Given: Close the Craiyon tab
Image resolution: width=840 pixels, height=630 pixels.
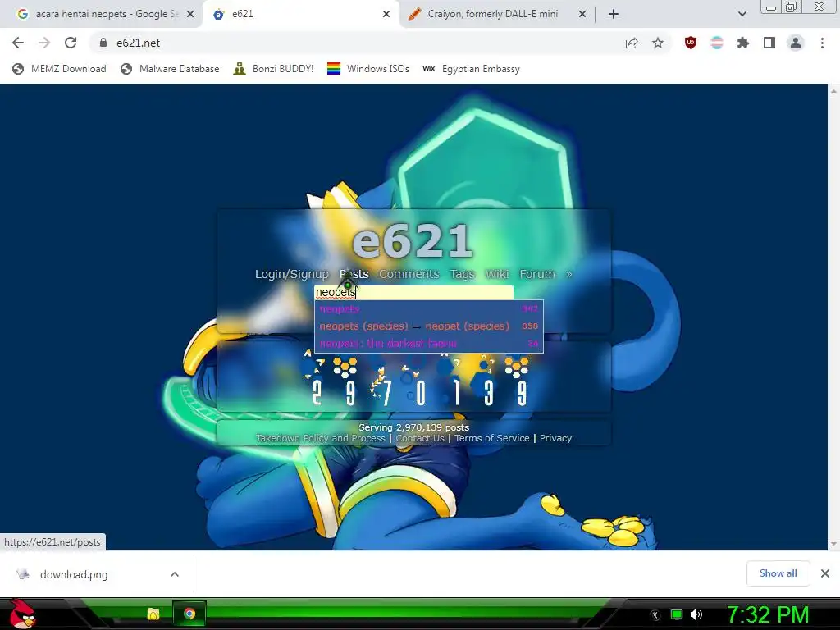Looking at the screenshot, I should [582, 15].
